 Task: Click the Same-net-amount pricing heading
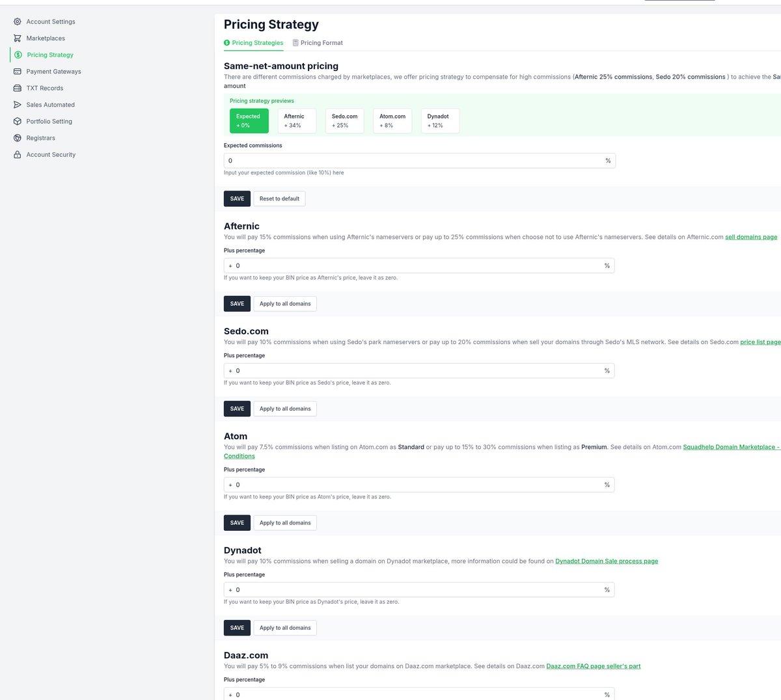coord(281,66)
